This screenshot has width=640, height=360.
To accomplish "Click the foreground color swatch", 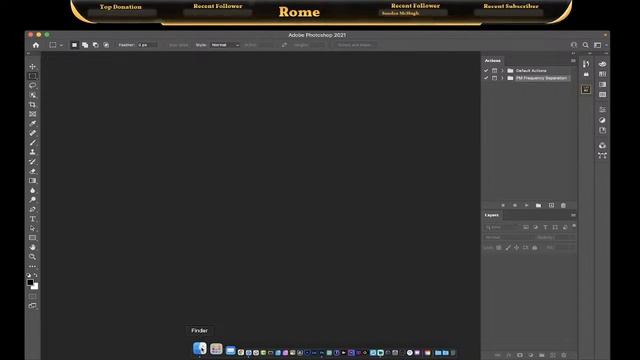I will click(x=30, y=282).
